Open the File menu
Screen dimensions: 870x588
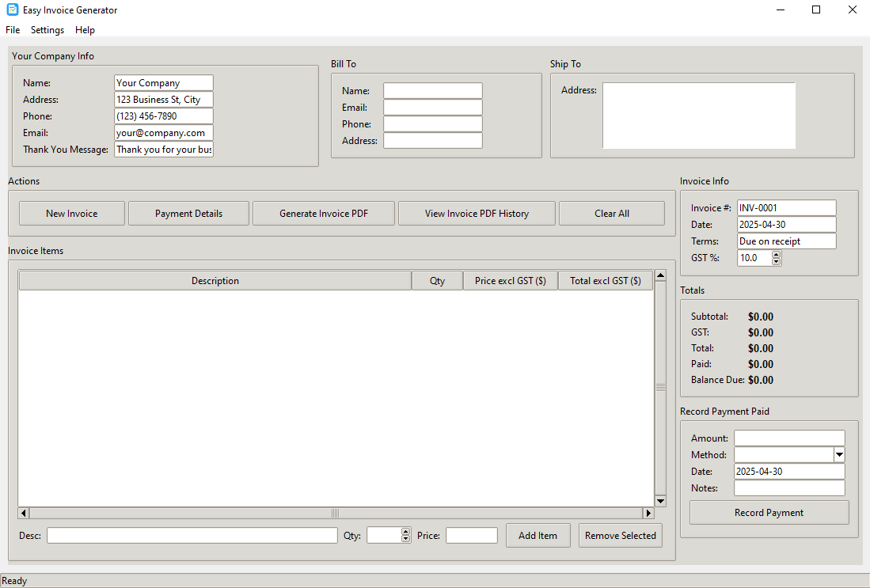pyautogui.click(x=12, y=30)
